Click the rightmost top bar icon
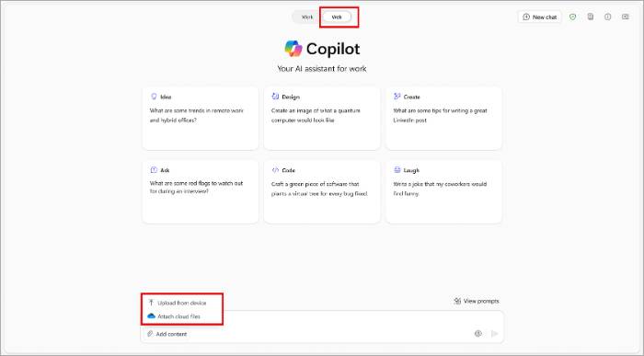 (x=625, y=17)
